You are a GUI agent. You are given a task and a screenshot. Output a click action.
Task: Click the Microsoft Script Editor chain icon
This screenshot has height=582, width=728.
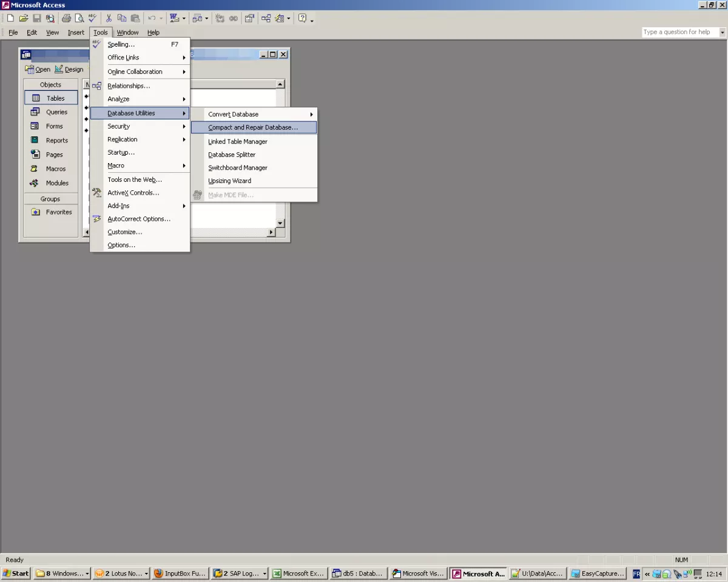point(234,18)
